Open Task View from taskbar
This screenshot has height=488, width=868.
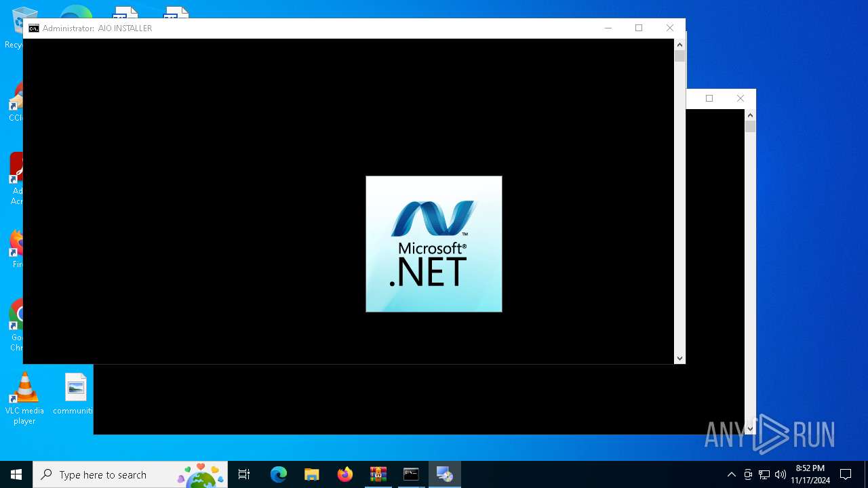[x=244, y=474]
